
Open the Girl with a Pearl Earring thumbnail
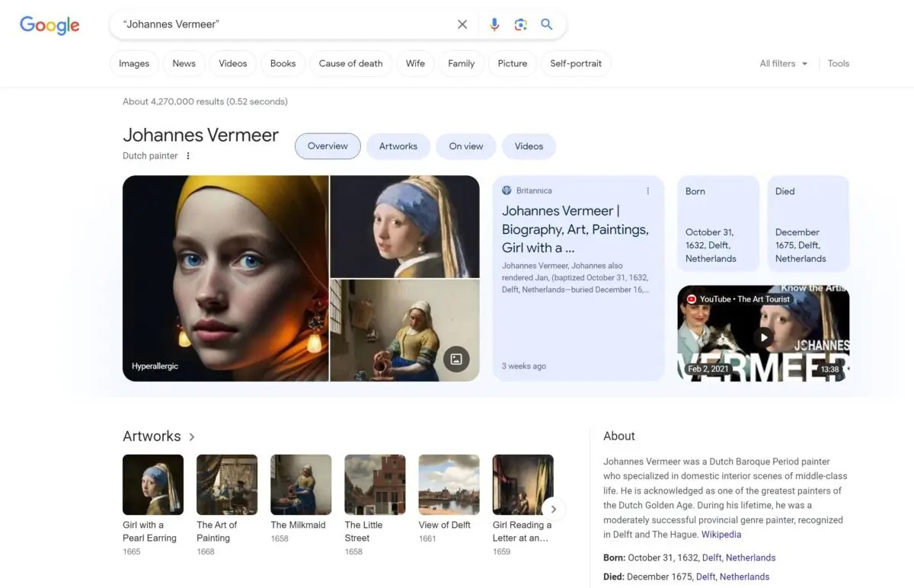152,483
